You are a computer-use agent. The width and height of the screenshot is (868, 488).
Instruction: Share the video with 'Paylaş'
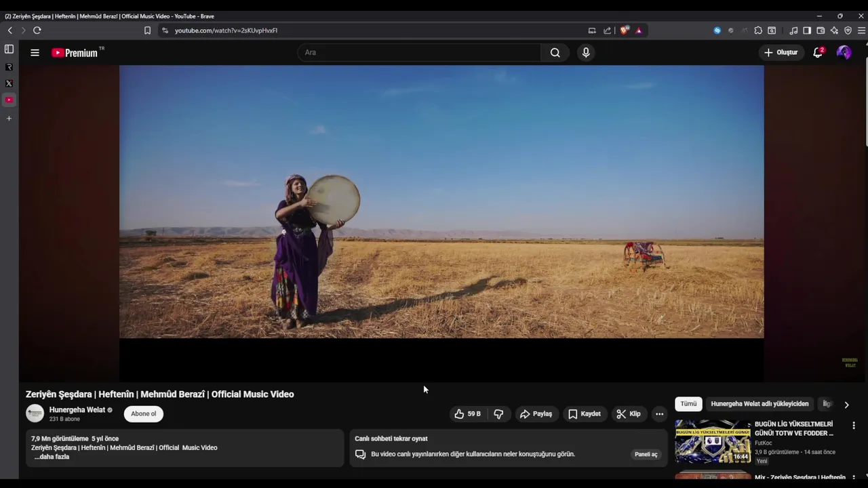tap(536, 413)
